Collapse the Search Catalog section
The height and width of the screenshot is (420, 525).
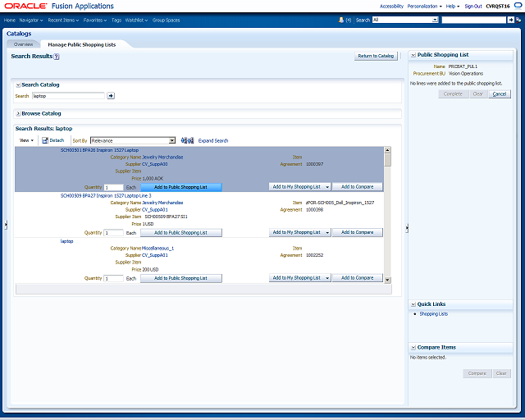(x=18, y=85)
